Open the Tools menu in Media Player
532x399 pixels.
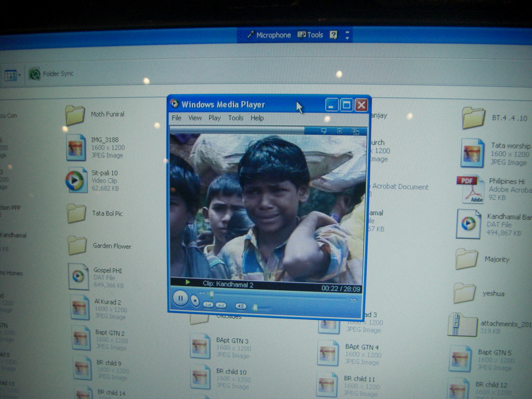(x=236, y=118)
